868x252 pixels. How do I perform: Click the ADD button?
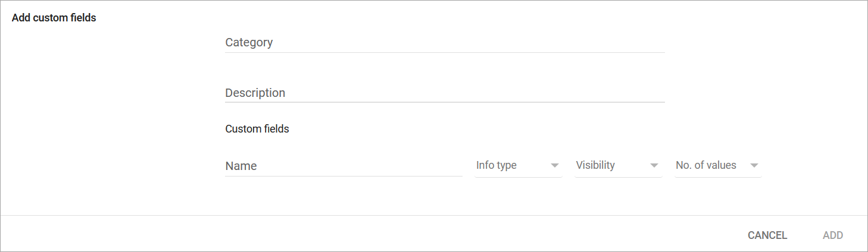pyautogui.click(x=832, y=235)
